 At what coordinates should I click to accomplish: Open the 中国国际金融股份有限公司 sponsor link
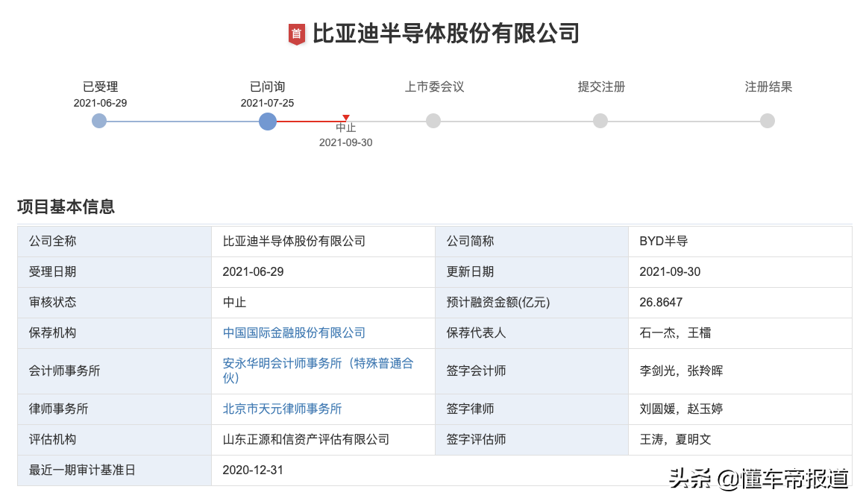click(294, 333)
